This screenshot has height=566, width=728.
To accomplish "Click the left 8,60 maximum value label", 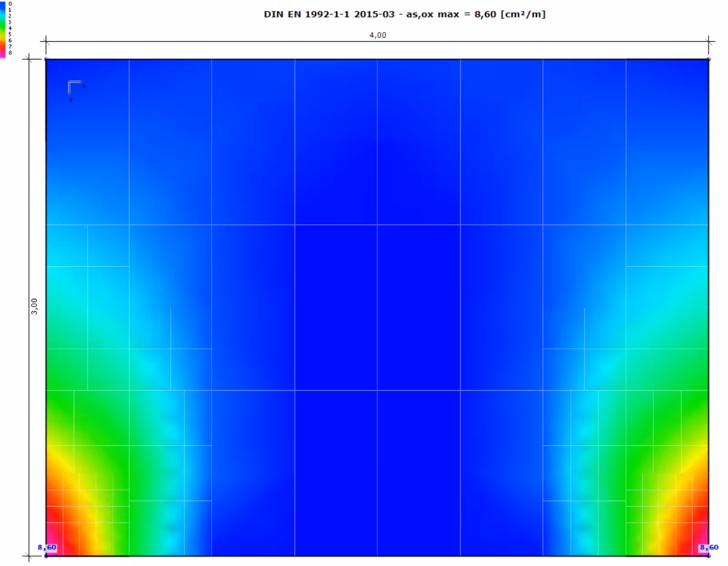I will pyautogui.click(x=47, y=547).
